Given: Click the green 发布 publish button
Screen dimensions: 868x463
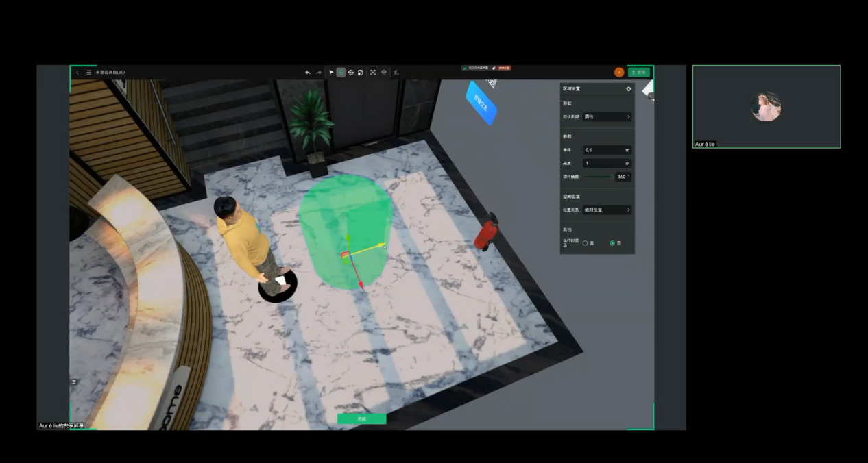Looking at the screenshot, I should tap(639, 73).
